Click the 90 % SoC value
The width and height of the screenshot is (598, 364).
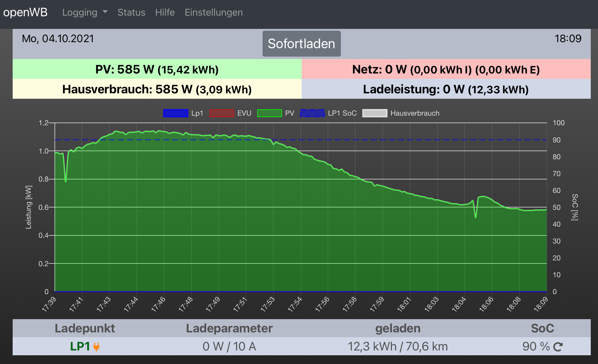[x=536, y=347]
